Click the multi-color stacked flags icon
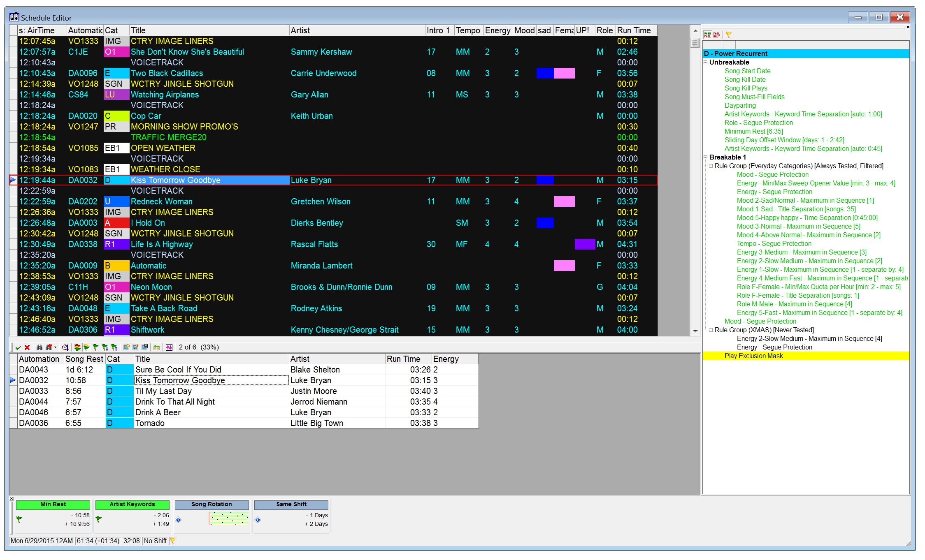The image size is (925, 560). [x=77, y=347]
